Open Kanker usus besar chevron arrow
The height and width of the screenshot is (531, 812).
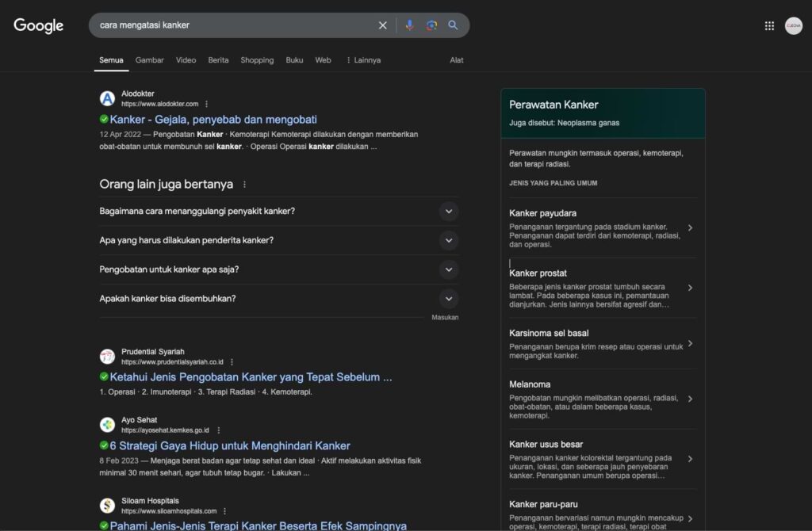[690, 459]
